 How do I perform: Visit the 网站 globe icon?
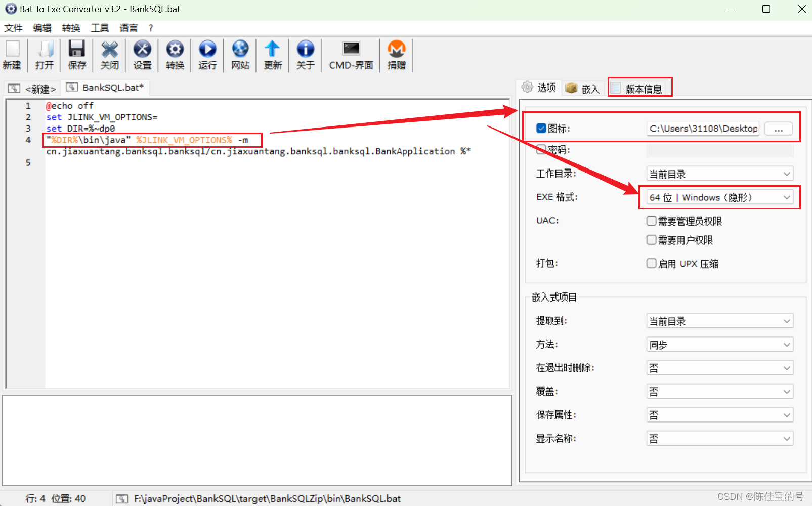point(240,55)
